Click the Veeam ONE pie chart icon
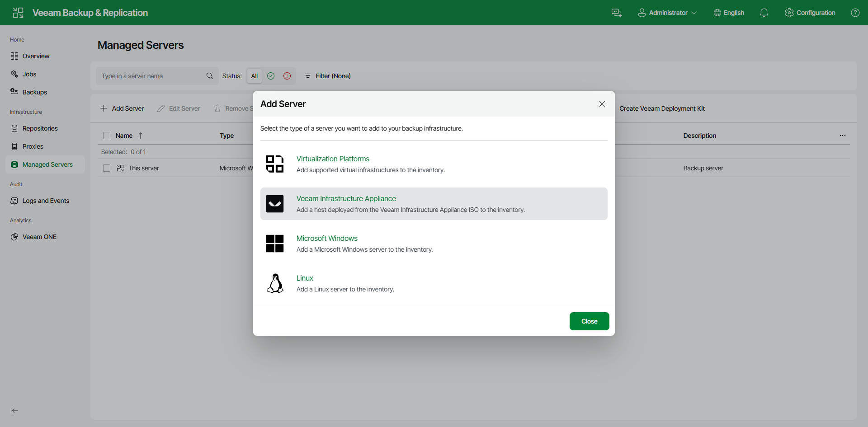 click(x=14, y=237)
